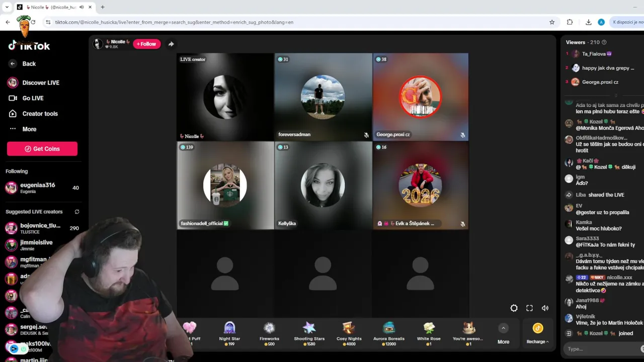Click George.proxi cz muted microphone icon
Screen dimensions: 644x362
pyautogui.click(x=462, y=135)
